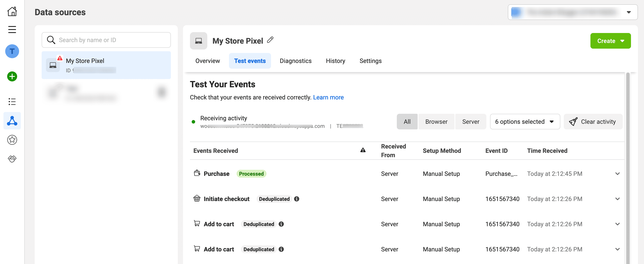Enable the All events filter
The image size is (644, 264).
point(407,121)
